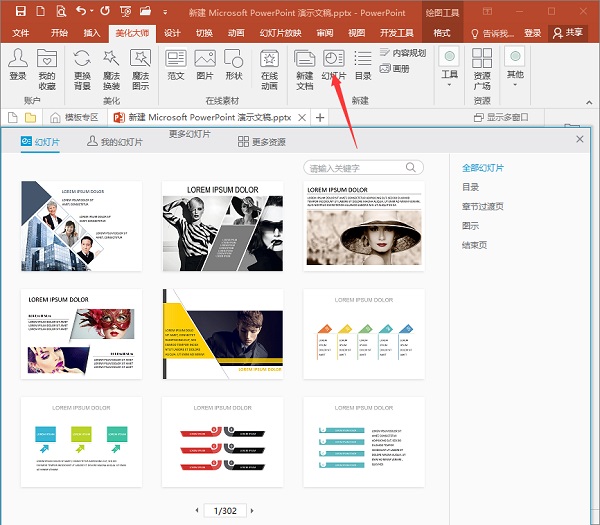Collapse the ribbon with the chevron arrow
Image resolution: width=600 pixels, height=525 pixels.
point(589,102)
